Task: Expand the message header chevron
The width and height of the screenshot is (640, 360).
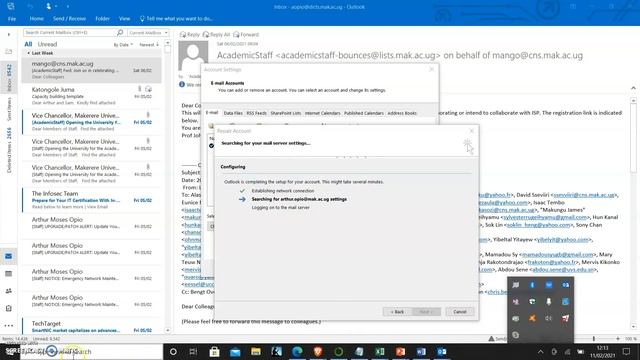Action: pos(633,88)
